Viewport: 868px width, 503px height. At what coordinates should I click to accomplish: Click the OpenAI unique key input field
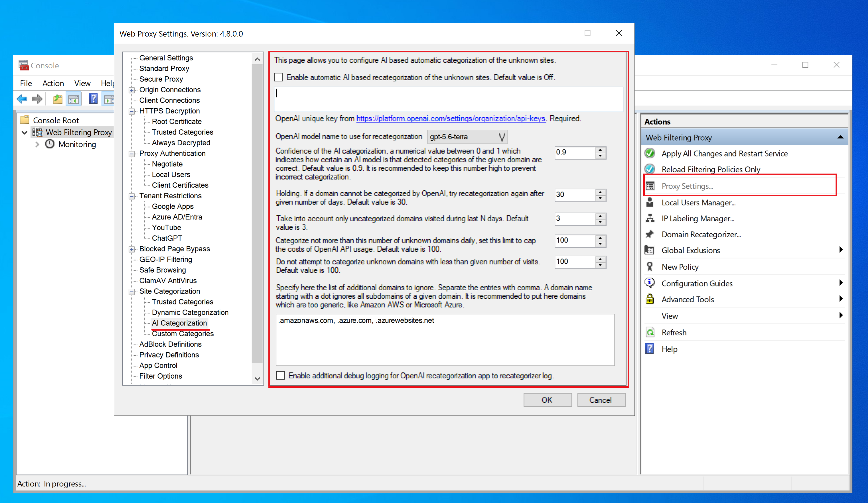tap(449, 99)
